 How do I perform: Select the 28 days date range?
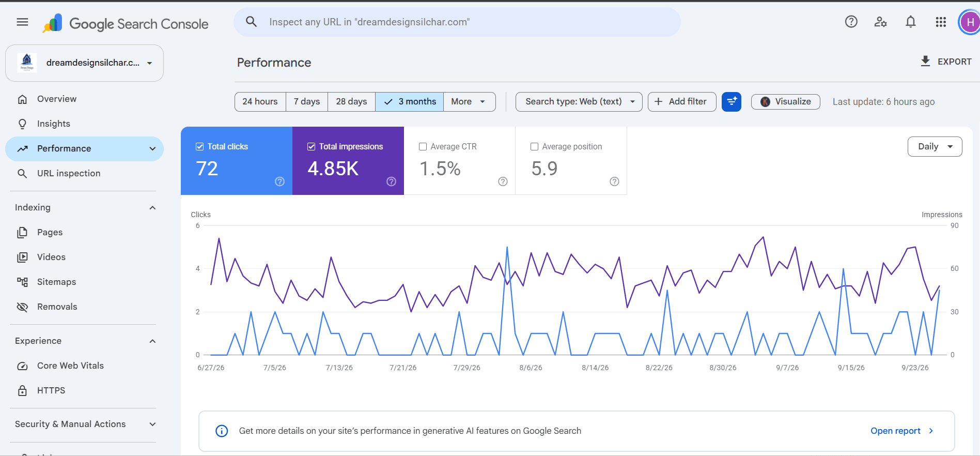tap(352, 102)
